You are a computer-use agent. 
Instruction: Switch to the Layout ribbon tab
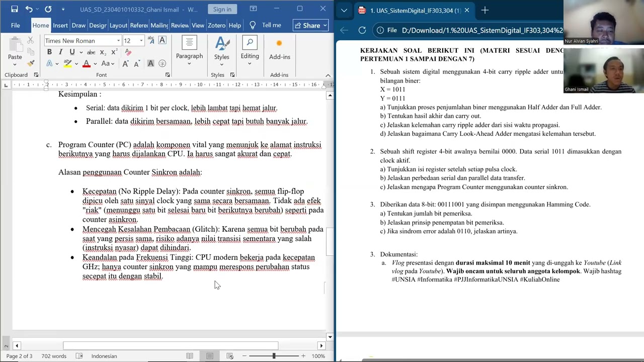[x=118, y=25]
